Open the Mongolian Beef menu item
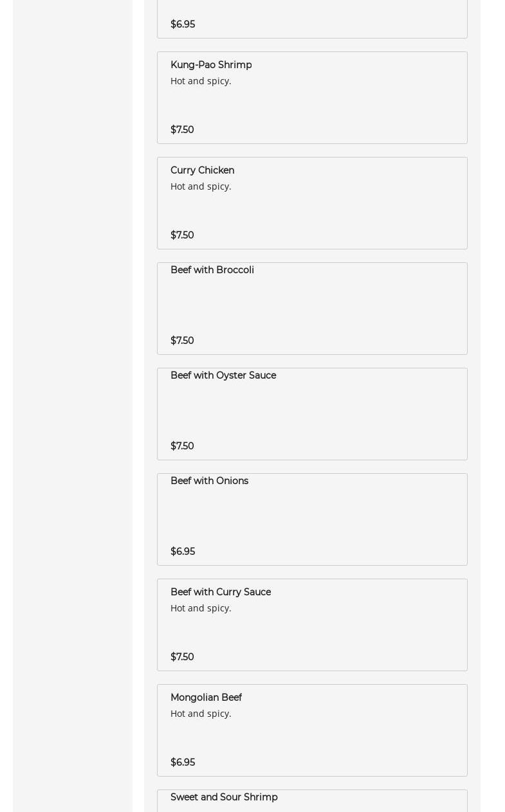Viewport: 505px width, 812px height. coord(206,698)
